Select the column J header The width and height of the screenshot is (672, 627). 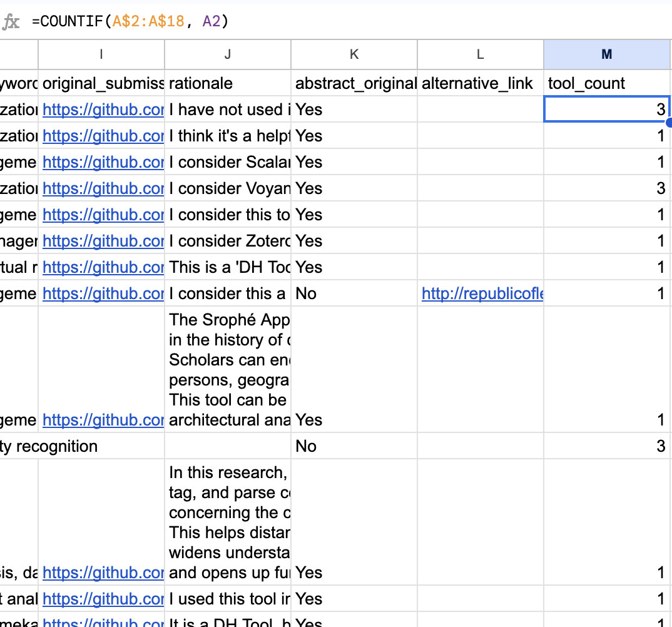pyautogui.click(x=227, y=54)
